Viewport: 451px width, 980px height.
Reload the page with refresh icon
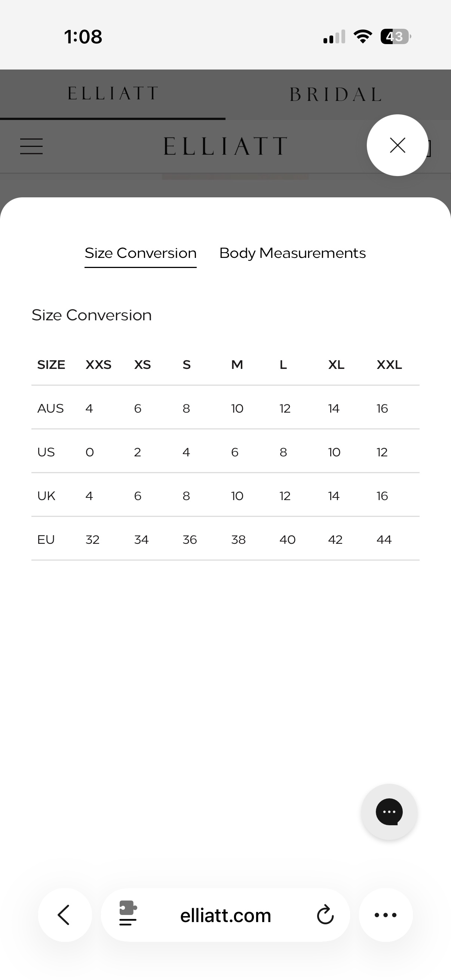tap(325, 915)
